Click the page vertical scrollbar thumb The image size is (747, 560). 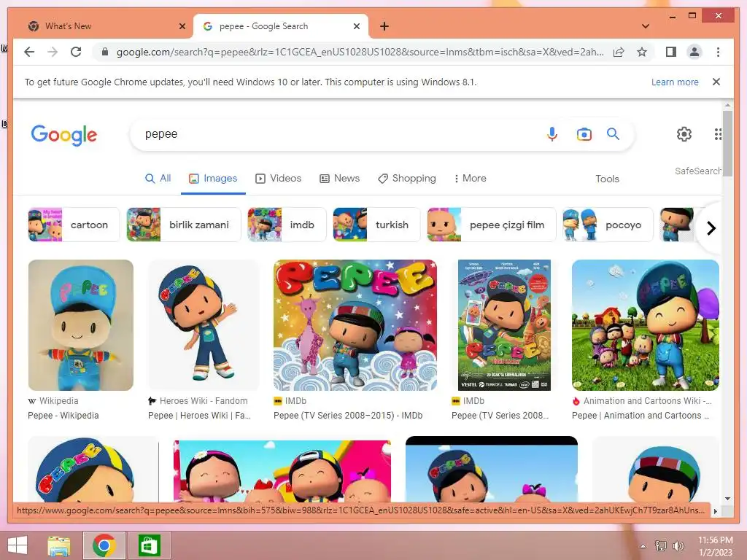coord(727,144)
